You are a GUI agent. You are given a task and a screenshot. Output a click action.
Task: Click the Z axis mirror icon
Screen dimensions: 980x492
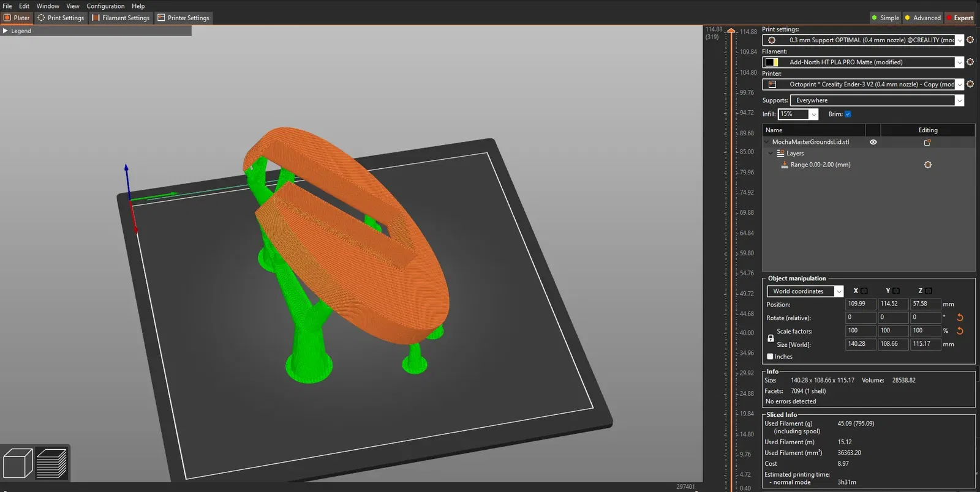point(929,291)
